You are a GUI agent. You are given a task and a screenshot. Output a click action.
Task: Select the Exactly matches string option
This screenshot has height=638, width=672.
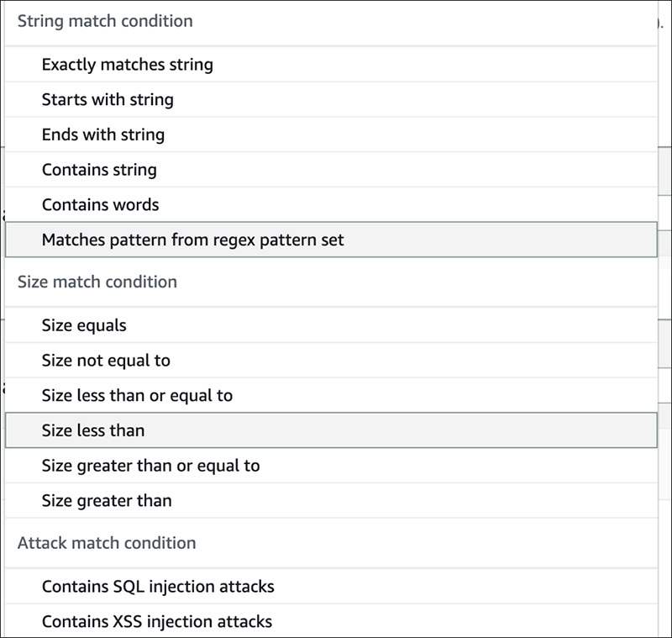(127, 65)
